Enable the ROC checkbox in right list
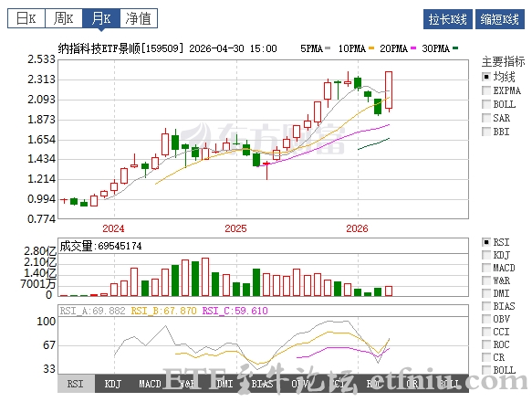 [x=486, y=344]
